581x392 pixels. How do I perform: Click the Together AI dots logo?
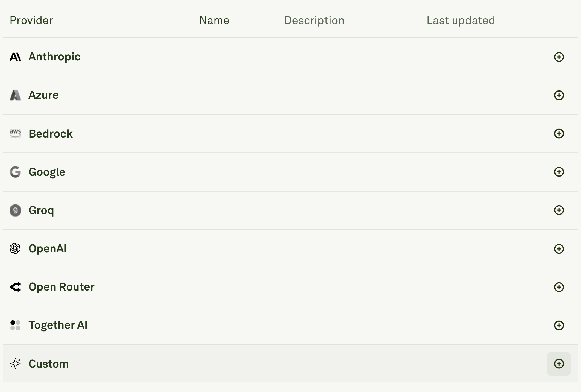click(x=16, y=325)
